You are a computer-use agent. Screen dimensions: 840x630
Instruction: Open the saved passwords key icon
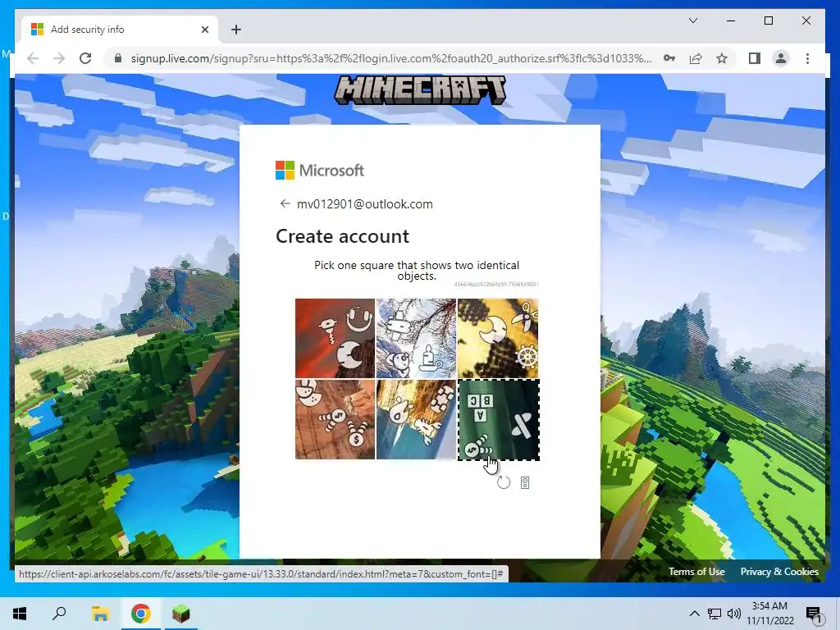coord(669,58)
